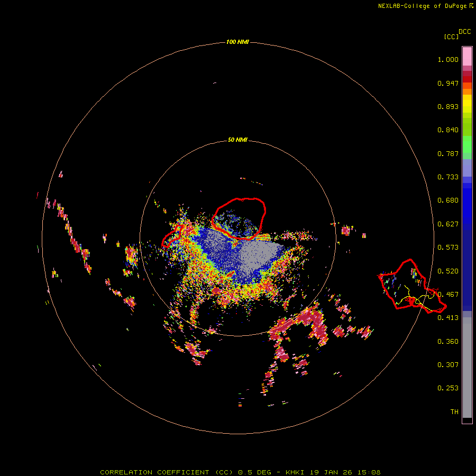This screenshot has height=476, width=476.
Task: Pick the bright light green color bar segment
Action: (467, 144)
